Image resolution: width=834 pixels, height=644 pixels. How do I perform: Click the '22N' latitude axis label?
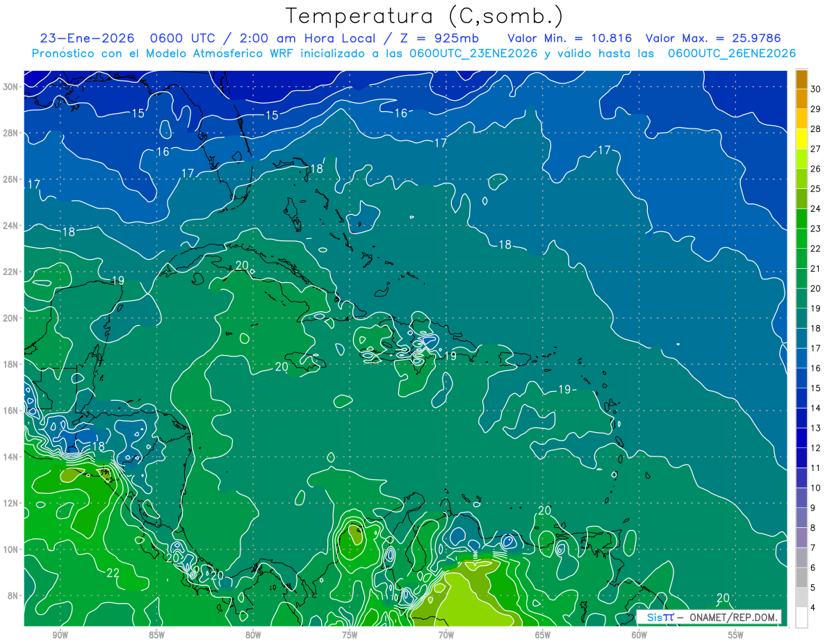tap(11, 272)
